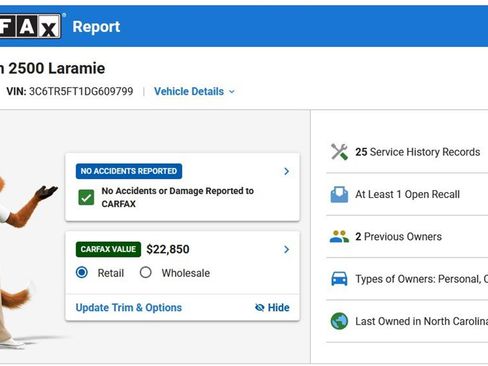488x366 pixels.
Task: Click the Hide link in value card
Action: [278, 307]
